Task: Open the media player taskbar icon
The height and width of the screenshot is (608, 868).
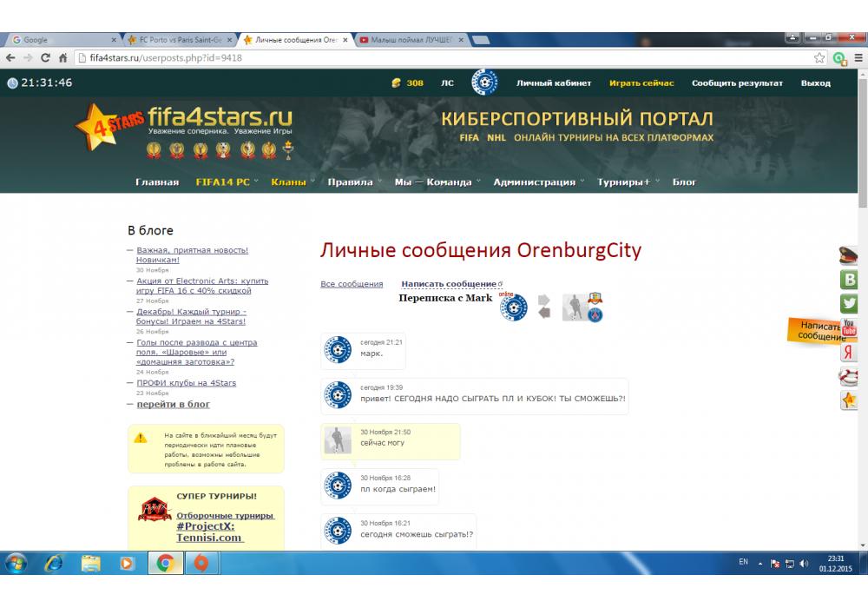Action: point(127,563)
